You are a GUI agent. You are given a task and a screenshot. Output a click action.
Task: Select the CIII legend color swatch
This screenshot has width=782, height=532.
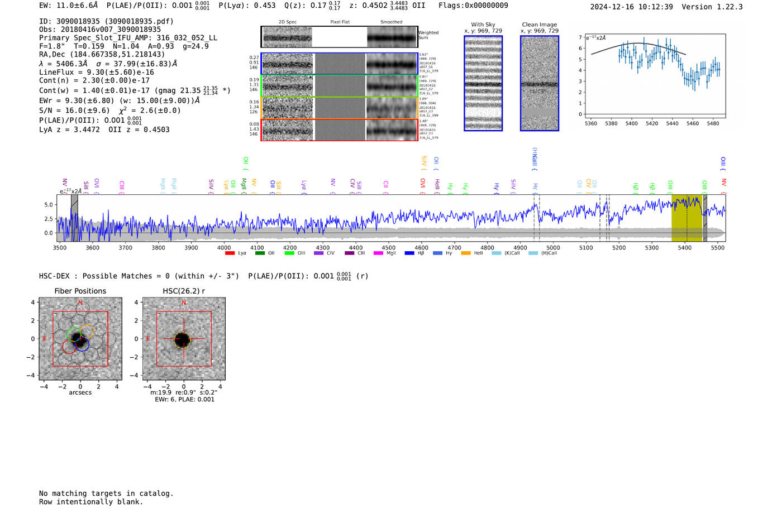(350, 253)
